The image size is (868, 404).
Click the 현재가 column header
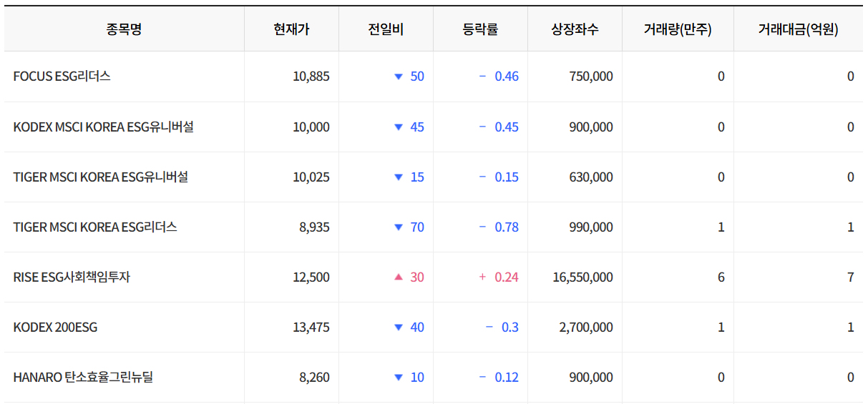tap(291, 29)
